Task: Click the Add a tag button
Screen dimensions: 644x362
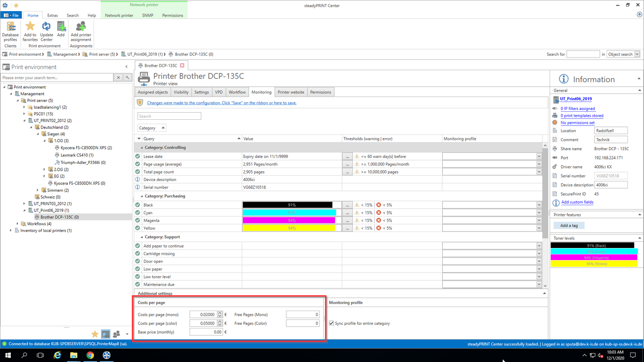Action: click(569, 226)
